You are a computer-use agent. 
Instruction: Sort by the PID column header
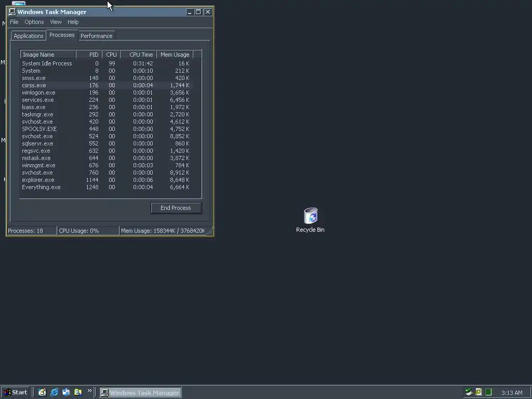tap(89, 55)
